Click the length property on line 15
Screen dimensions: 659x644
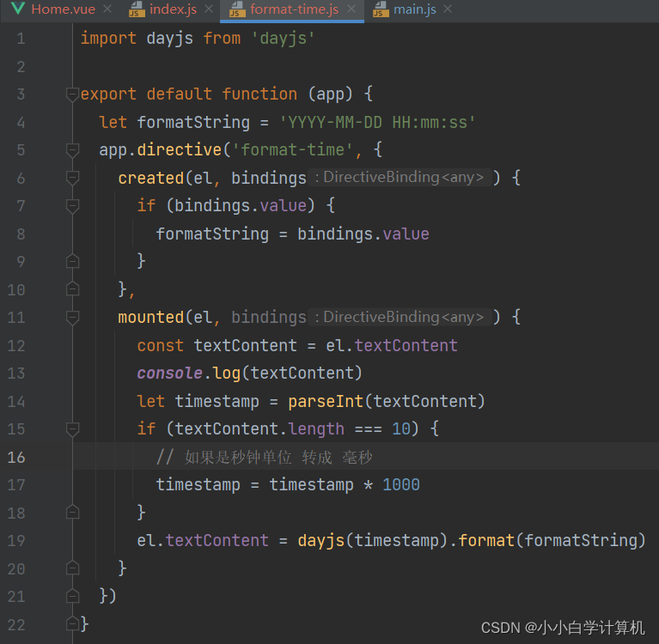tap(316, 429)
